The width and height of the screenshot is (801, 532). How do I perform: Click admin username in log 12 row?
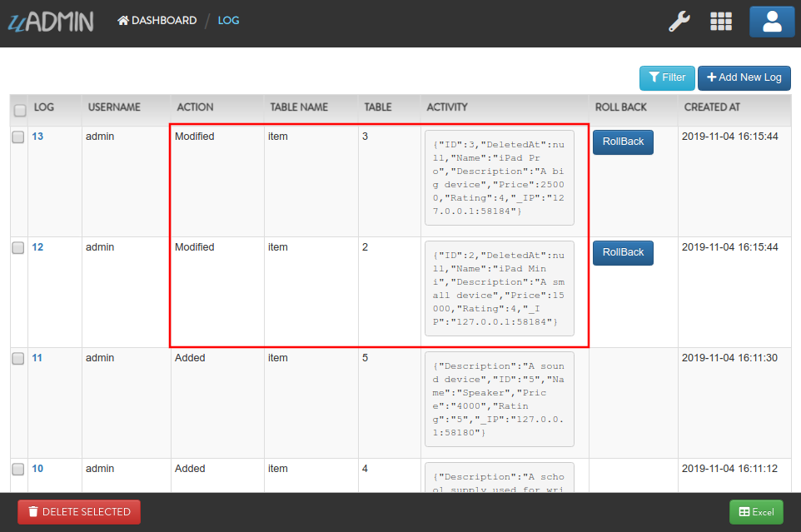(100, 247)
